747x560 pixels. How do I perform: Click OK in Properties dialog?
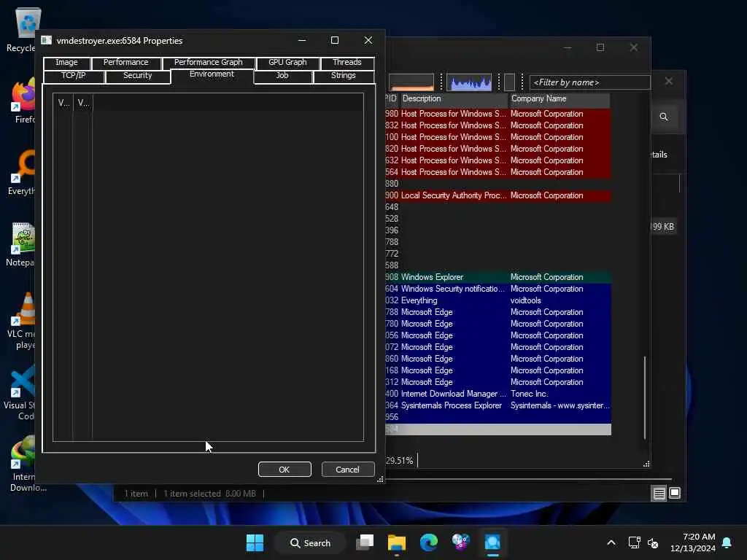(285, 470)
